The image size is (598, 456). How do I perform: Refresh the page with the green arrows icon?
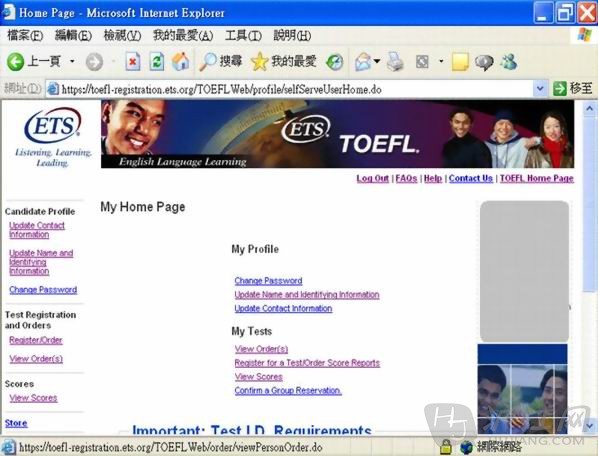[x=156, y=62]
